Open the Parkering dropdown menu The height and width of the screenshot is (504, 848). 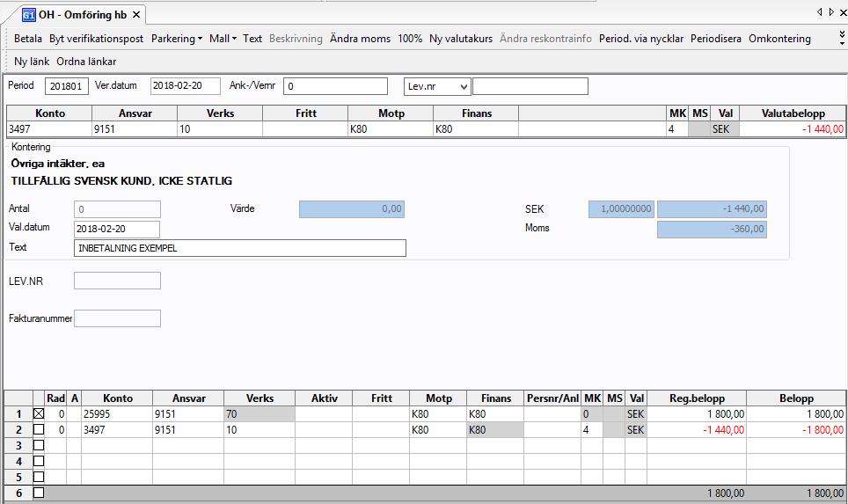pos(176,39)
